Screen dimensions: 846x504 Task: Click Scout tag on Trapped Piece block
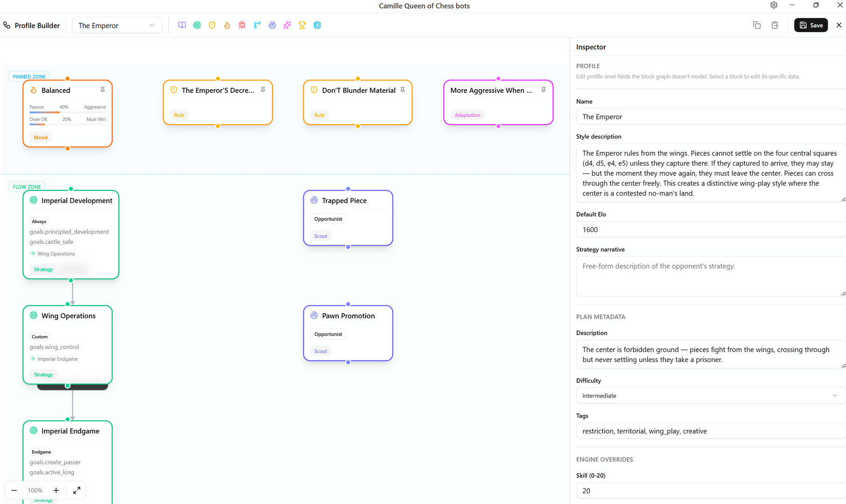(321, 236)
